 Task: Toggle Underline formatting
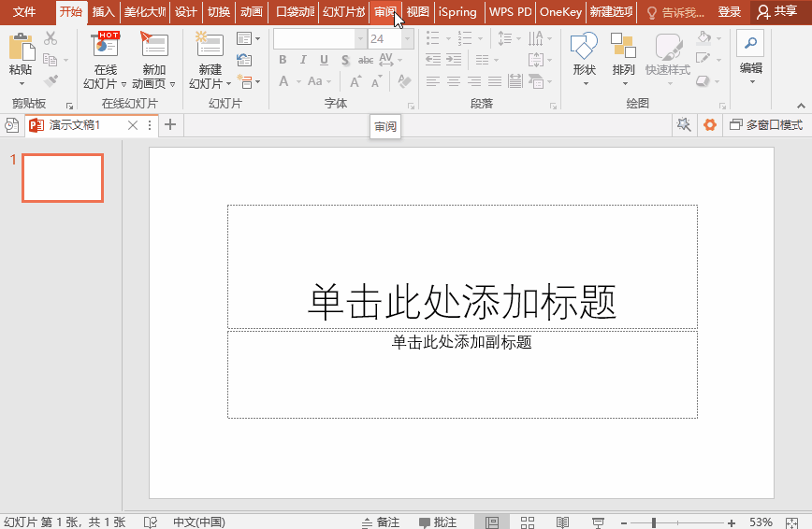pyautogui.click(x=325, y=60)
